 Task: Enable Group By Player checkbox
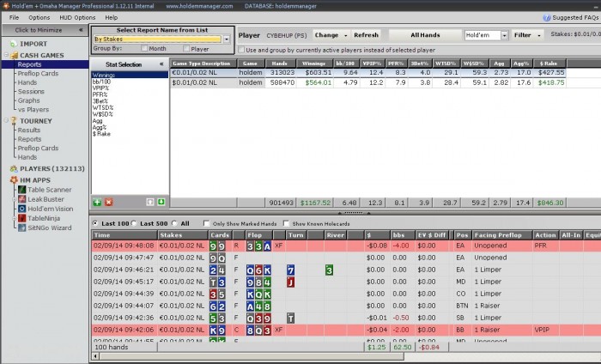[x=186, y=48]
